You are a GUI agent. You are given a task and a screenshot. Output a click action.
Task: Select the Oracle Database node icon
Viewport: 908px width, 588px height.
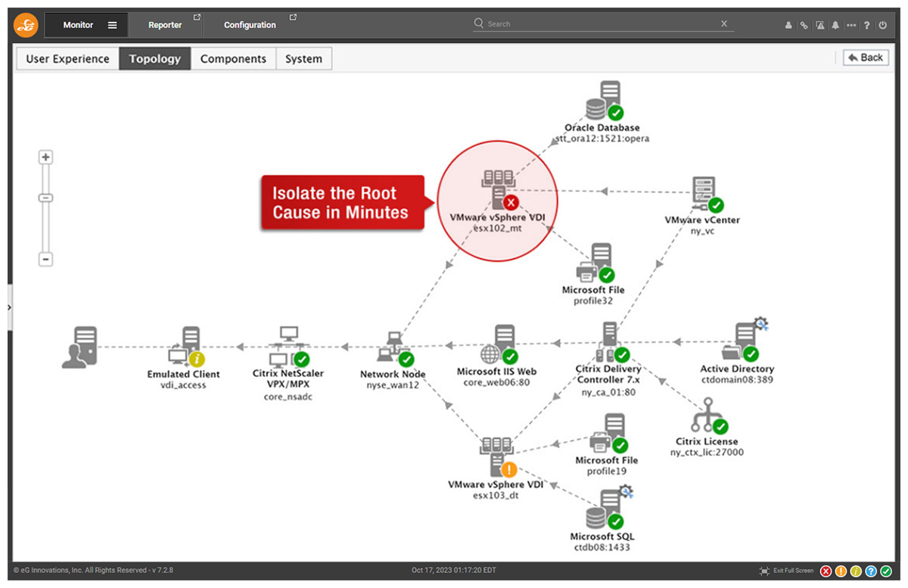click(603, 101)
